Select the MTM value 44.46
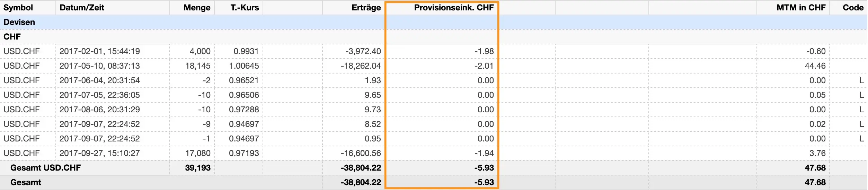Image resolution: width=868 pixels, height=190 pixels. point(815,66)
